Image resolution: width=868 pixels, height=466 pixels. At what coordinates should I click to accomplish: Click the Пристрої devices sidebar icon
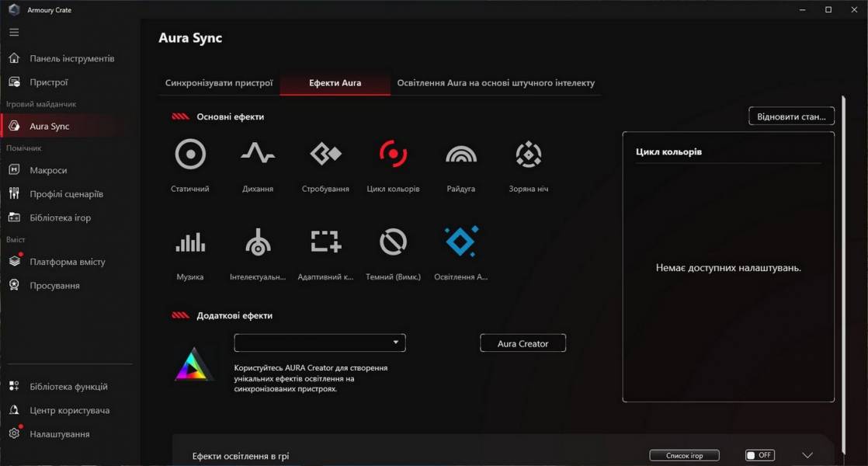[15, 82]
